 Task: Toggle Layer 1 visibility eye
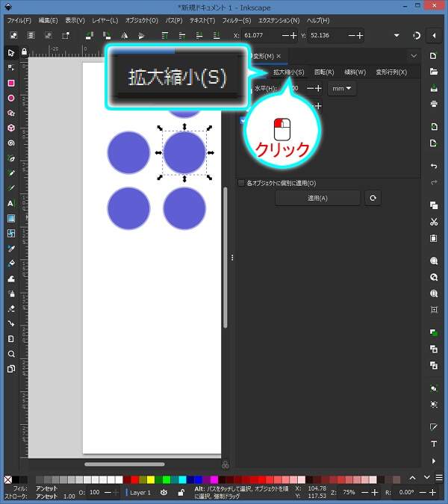point(164,493)
